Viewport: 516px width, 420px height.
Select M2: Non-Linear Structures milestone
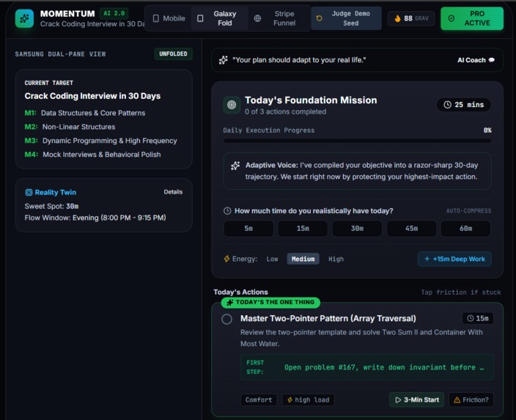[x=70, y=127]
